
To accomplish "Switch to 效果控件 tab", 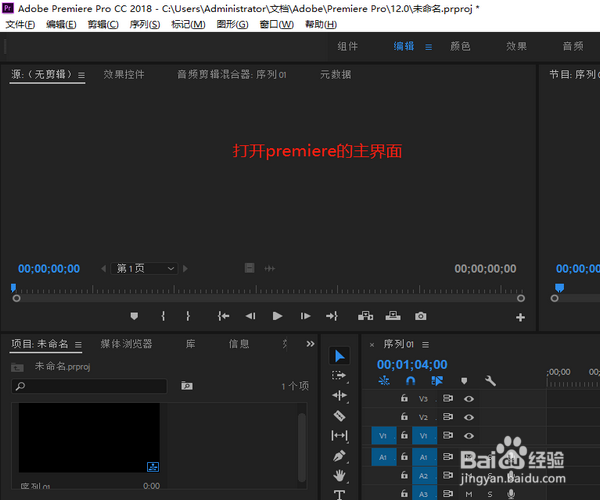I will [124, 74].
